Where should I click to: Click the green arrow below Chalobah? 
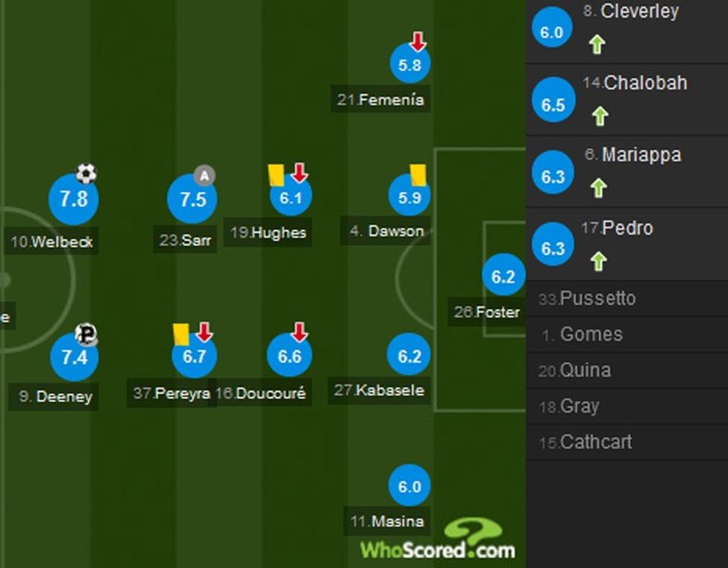coord(600,116)
